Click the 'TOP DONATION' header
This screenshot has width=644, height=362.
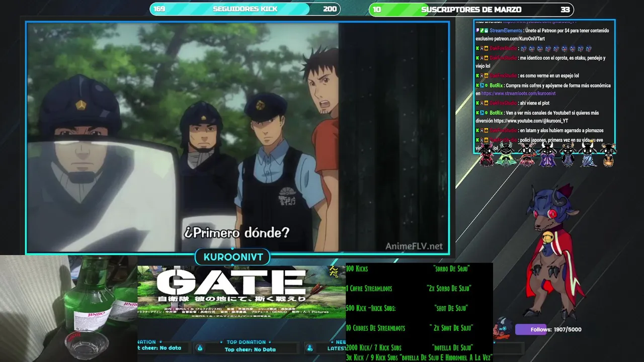click(246, 342)
